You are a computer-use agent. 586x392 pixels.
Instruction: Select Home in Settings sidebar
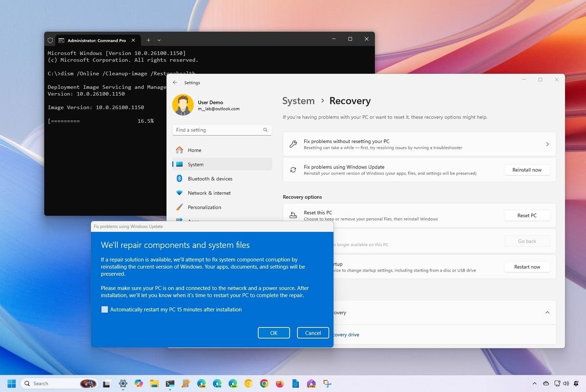pos(222,150)
